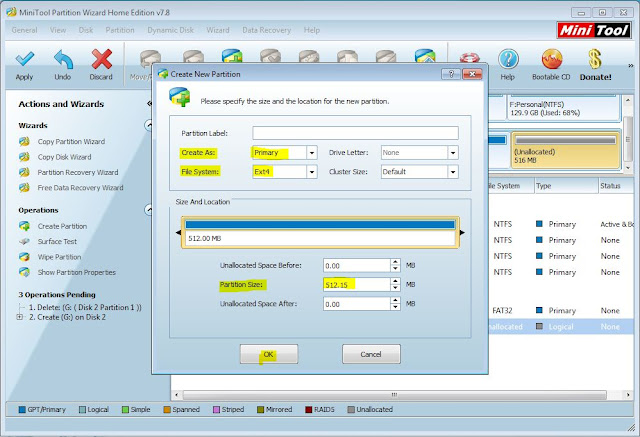640x437 pixels.
Task: Click the Donate dollar icon
Action: [595, 59]
